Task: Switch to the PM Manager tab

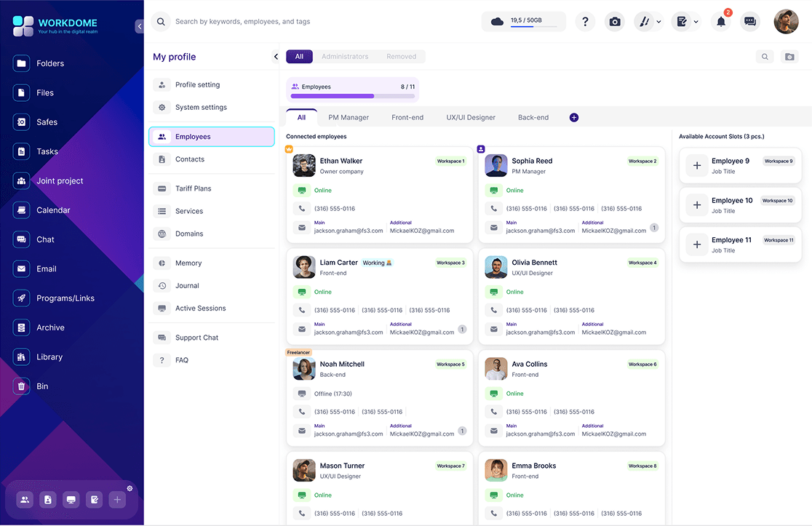Action: point(349,117)
